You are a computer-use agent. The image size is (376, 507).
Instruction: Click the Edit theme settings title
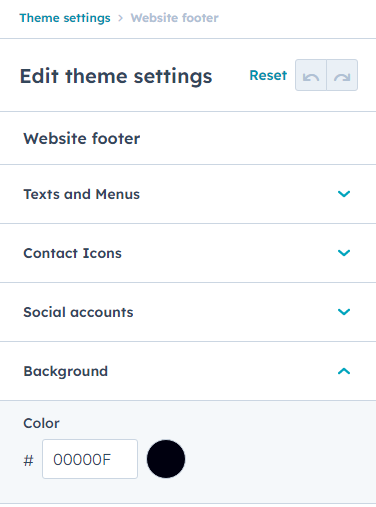(116, 76)
